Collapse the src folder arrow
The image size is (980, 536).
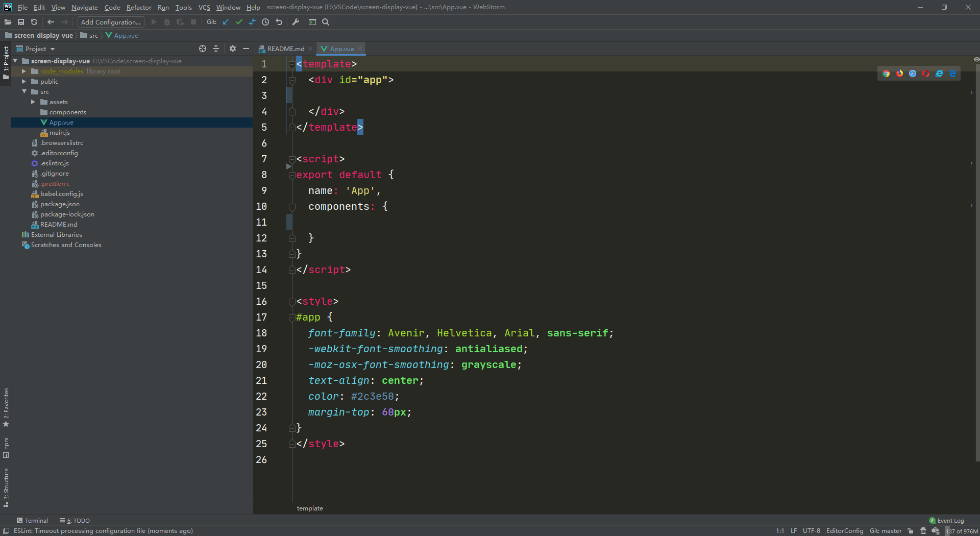24,91
